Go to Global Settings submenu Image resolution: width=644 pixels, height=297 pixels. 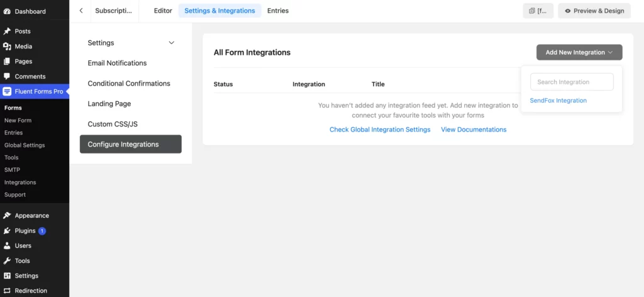[25, 145]
